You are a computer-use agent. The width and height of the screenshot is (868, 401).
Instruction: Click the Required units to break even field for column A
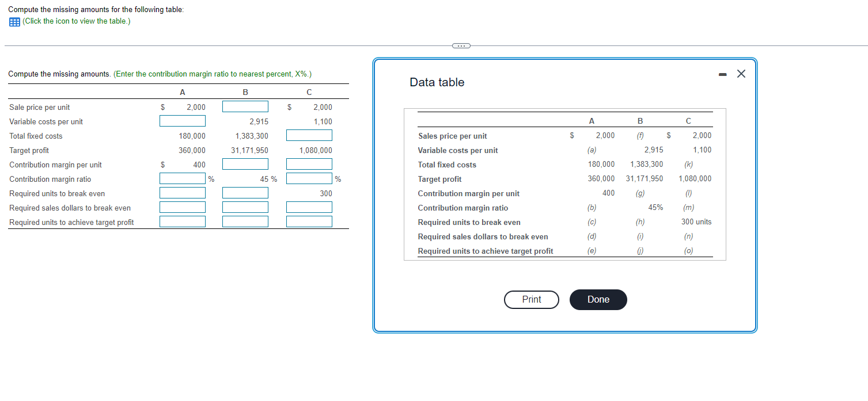182,193
